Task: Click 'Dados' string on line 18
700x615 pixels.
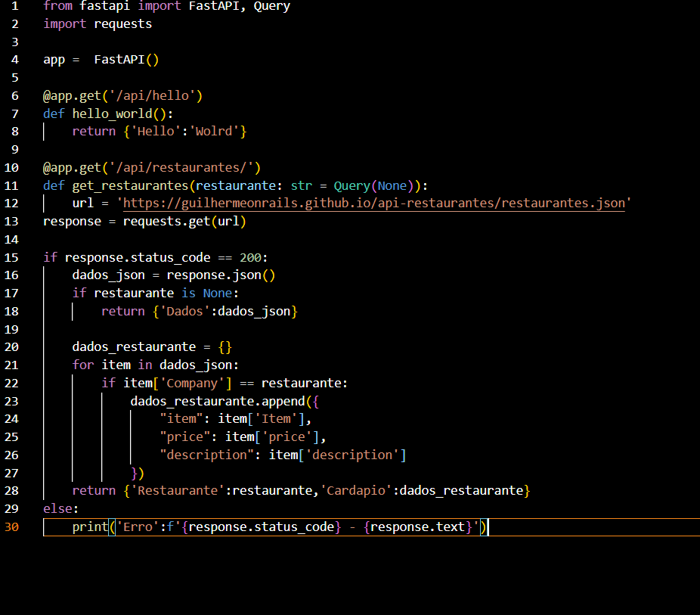Action: click(x=184, y=312)
